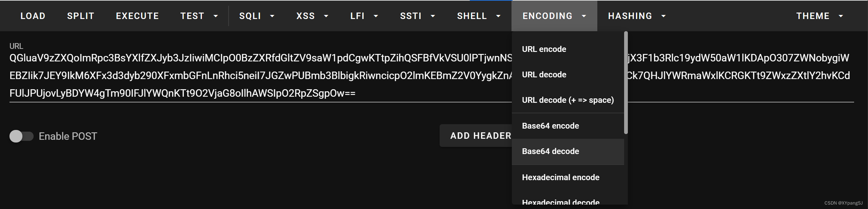Click the ADD HEADER button
Image resolution: width=868 pixels, height=209 pixels.
coord(482,135)
